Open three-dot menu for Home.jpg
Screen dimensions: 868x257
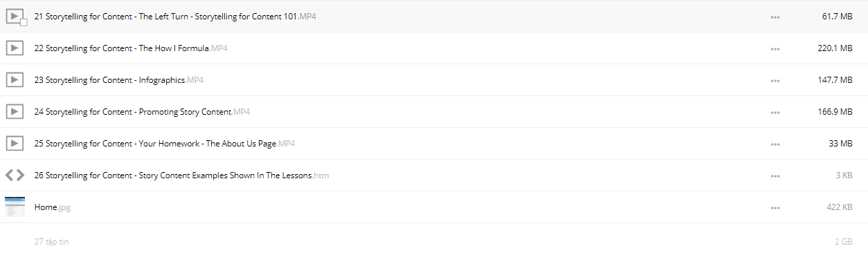(x=775, y=207)
